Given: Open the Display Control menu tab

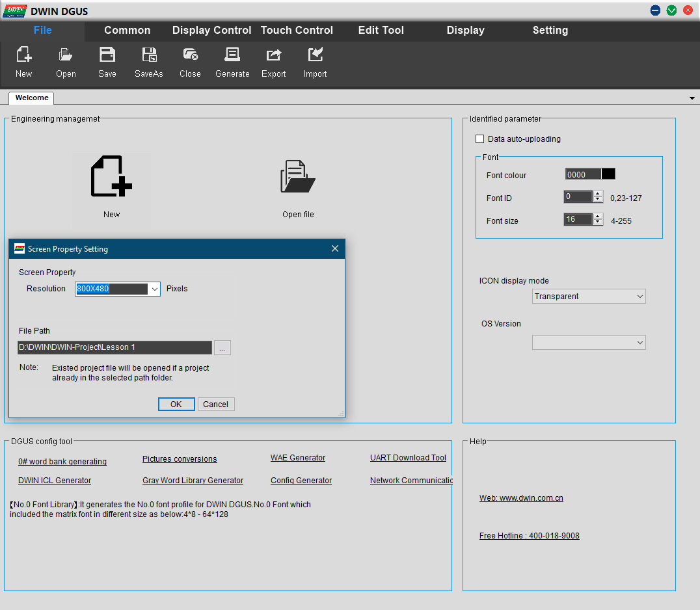Looking at the screenshot, I should click(x=211, y=31).
